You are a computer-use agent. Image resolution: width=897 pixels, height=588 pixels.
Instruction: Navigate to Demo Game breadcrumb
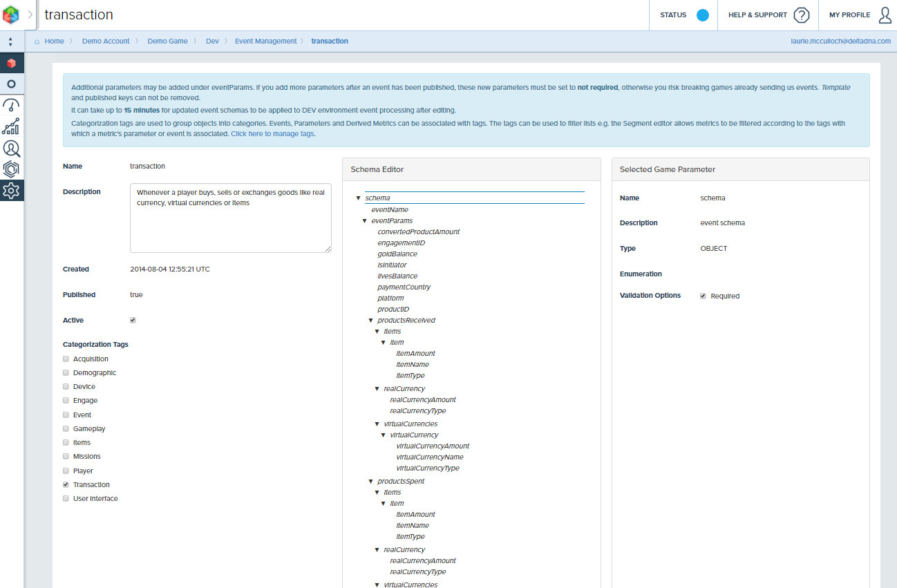tap(168, 41)
